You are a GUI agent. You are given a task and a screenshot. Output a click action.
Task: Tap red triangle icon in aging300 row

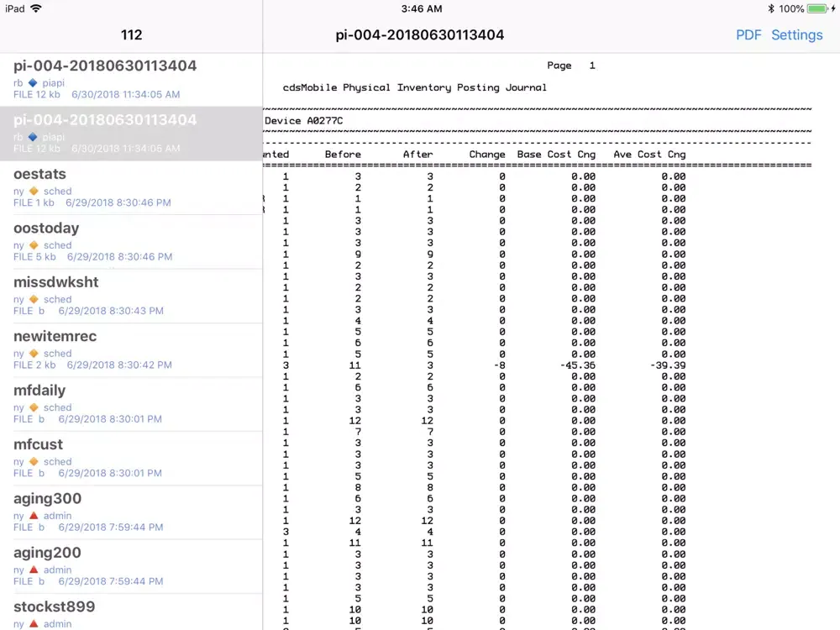[x=34, y=516]
